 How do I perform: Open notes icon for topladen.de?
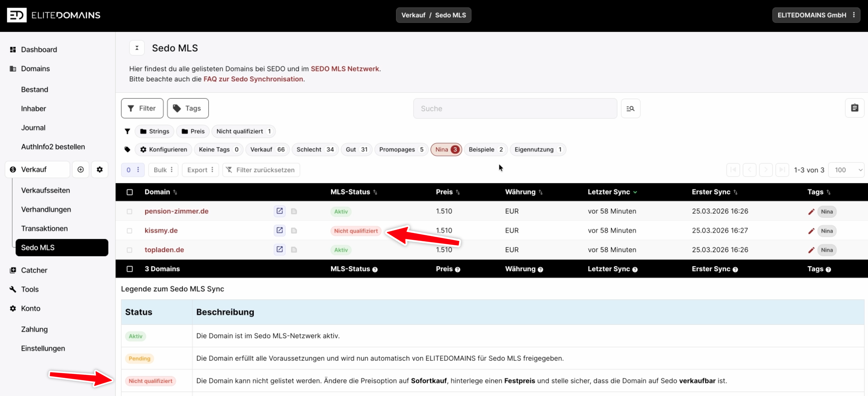[294, 250]
